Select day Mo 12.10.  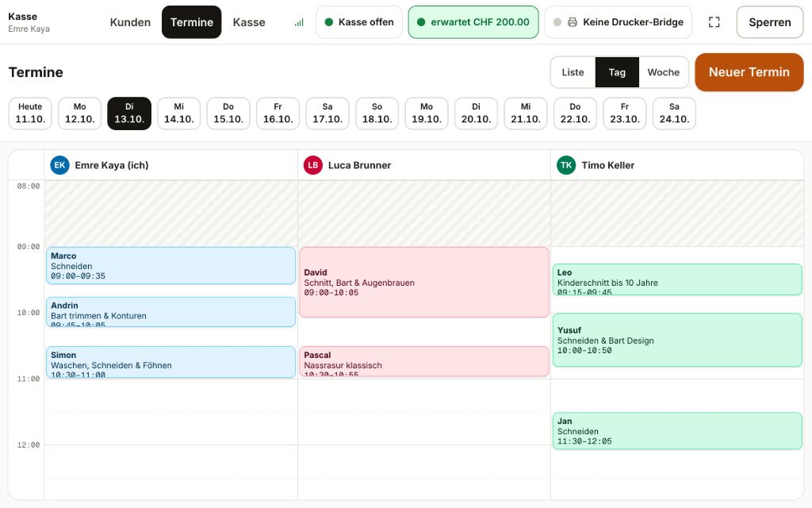pos(80,113)
